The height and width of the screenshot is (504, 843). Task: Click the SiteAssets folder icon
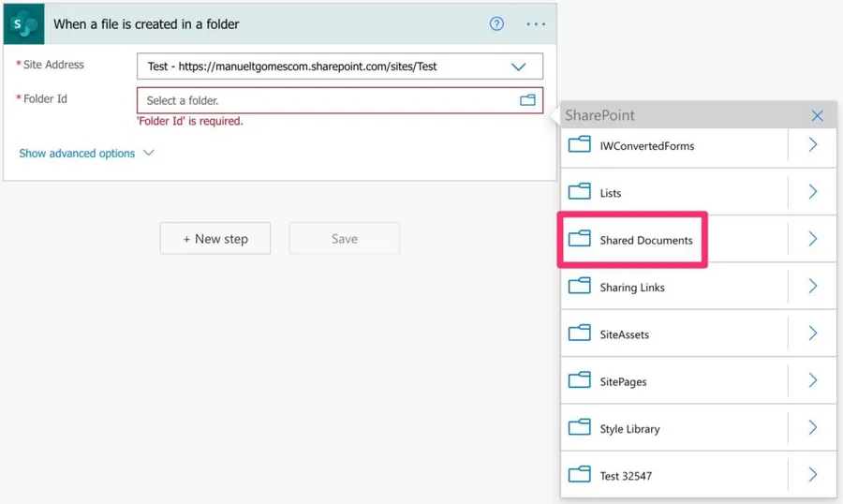point(580,334)
